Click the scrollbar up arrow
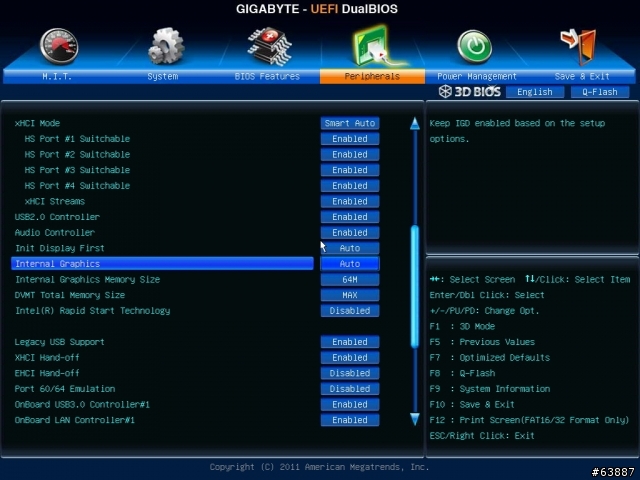This screenshot has height=480, width=640. (415, 124)
